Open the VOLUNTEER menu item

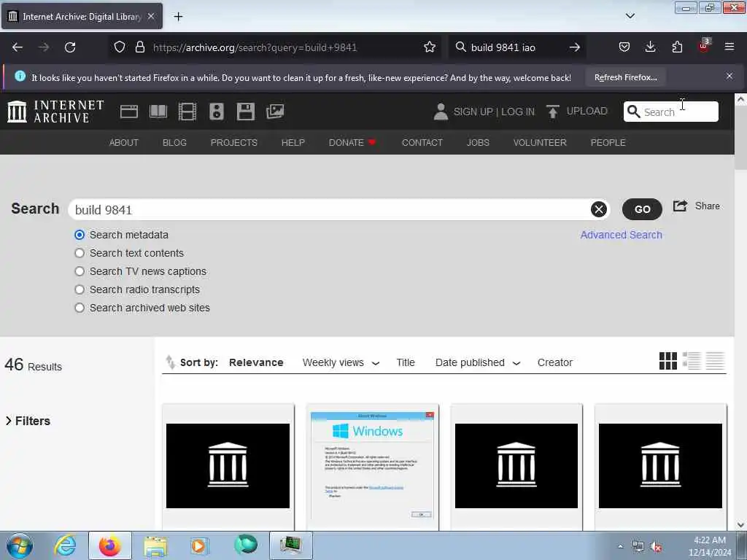[540, 142]
